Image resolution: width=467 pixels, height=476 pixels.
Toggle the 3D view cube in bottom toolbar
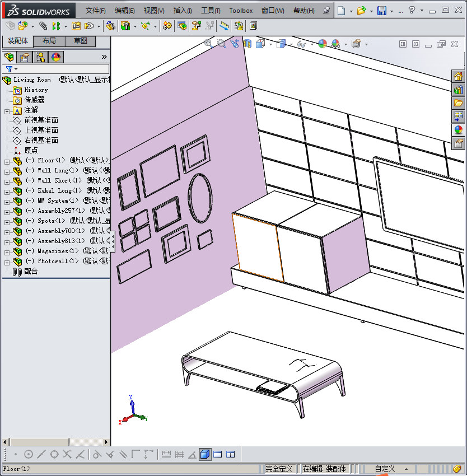click(205, 454)
